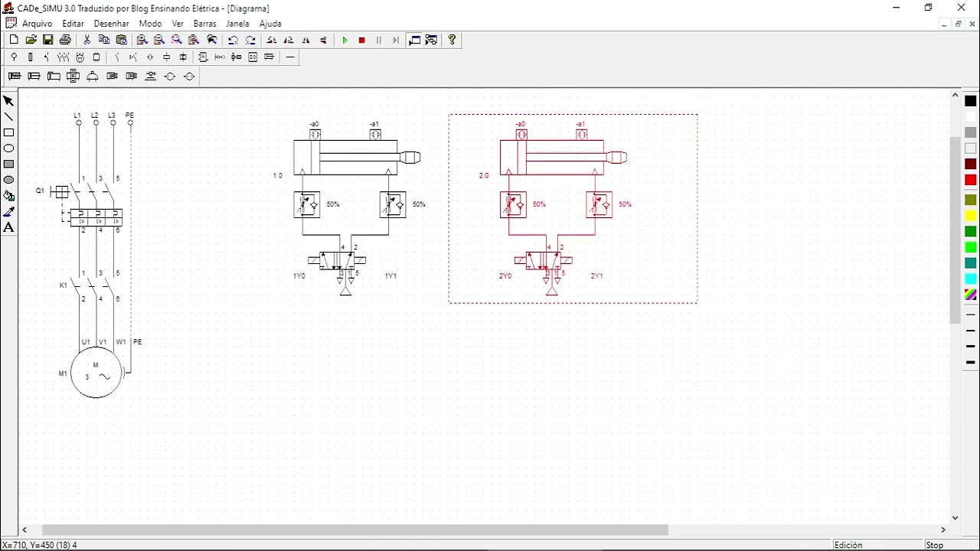This screenshot has width=980, height=551.
Task: Pick the yellow color swatch
Action: click(x=971, y=216)
